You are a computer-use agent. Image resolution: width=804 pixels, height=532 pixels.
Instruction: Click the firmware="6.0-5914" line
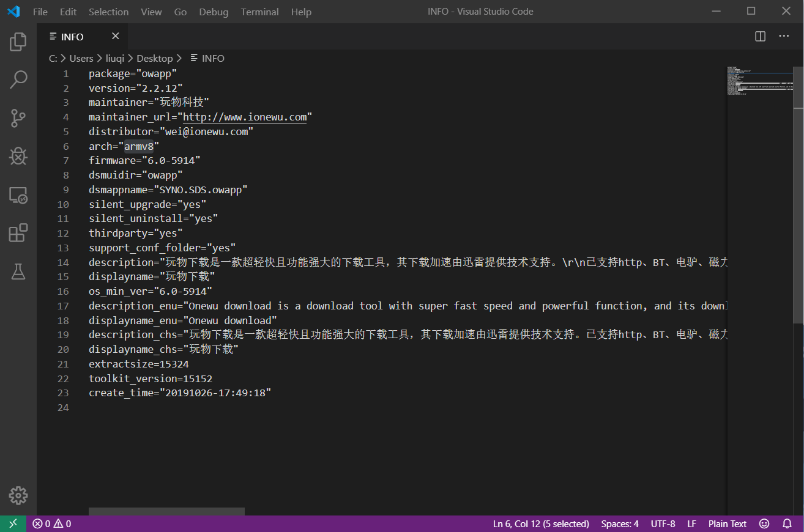pos(144,160)
